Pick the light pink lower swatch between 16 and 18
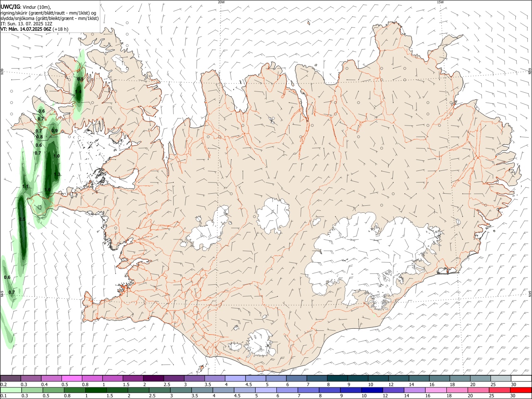532x399 pixels. 435,390
